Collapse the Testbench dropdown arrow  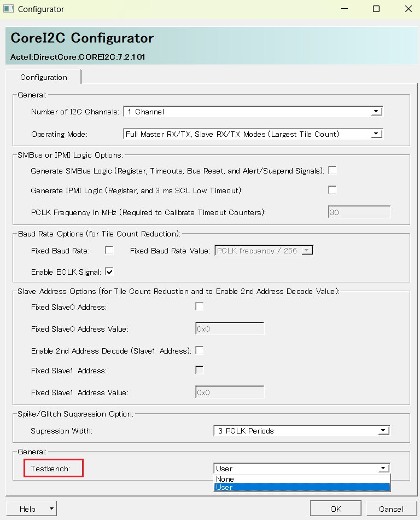click(384, 468)
